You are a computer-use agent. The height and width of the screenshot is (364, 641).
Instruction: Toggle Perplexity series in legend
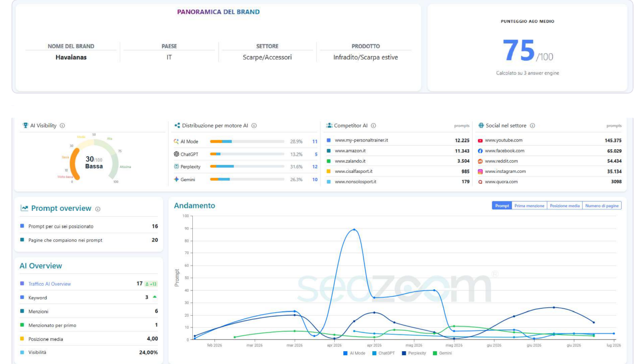(413, 353)
